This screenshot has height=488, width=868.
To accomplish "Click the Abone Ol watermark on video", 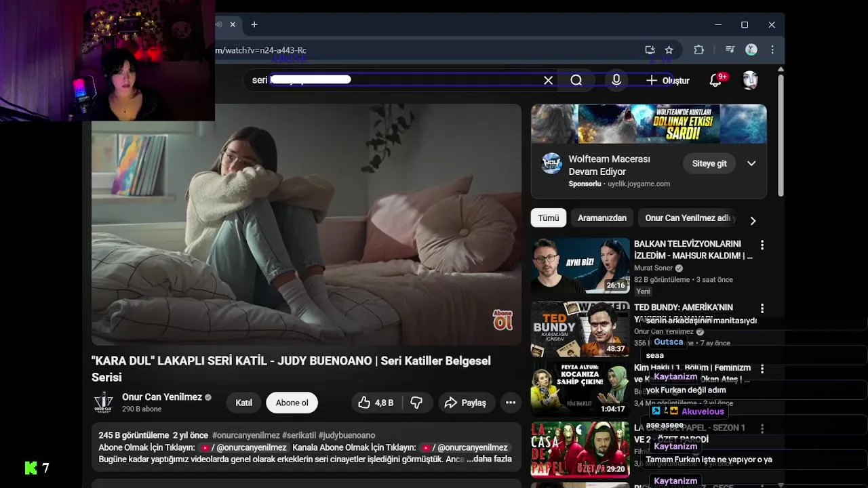I will [x=502, y=320].
